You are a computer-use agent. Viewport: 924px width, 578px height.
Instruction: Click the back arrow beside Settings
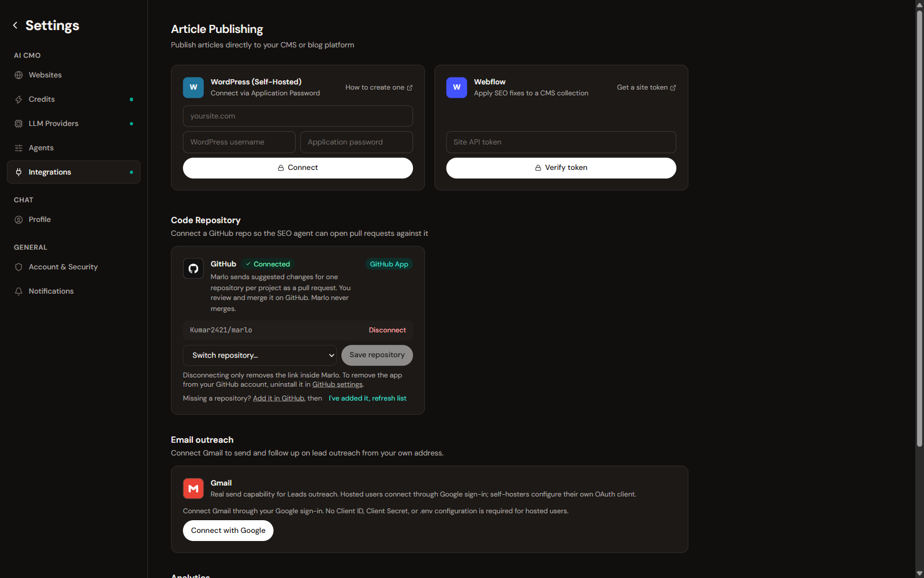click(15, 25)
